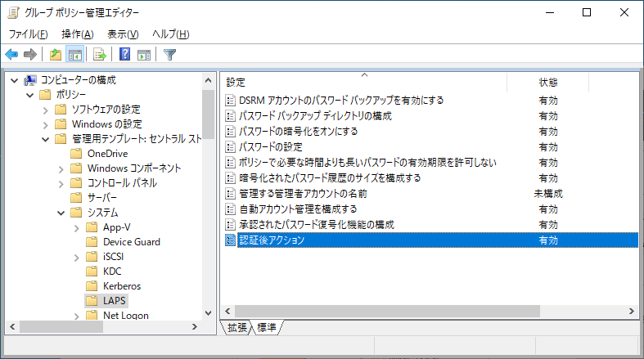Click the policy icon beside パスワードの設定

coord(230,147)
